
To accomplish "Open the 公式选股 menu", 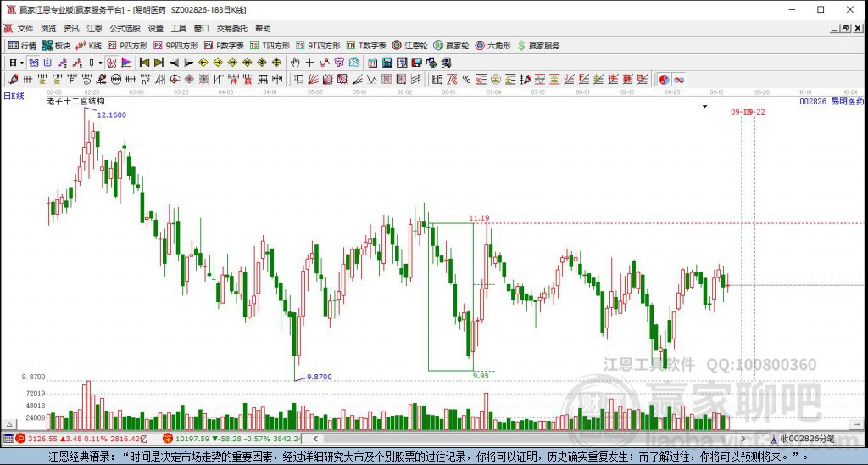I will click(x=125, y=28).
